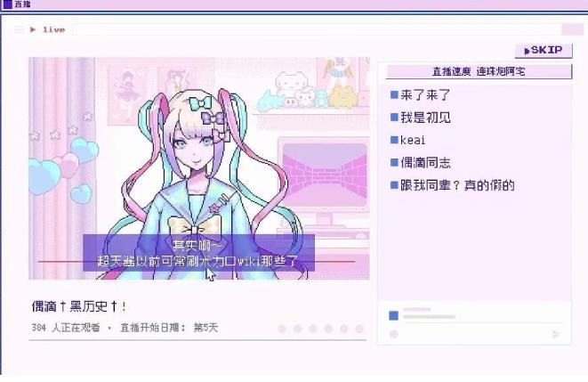588x382 pixels.
Task: Click the SKIP button
Action: click(544, 50)
